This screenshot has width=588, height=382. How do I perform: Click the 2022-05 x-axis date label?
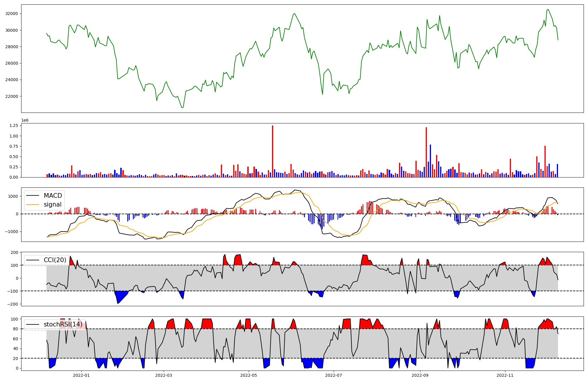pos(249,375)
